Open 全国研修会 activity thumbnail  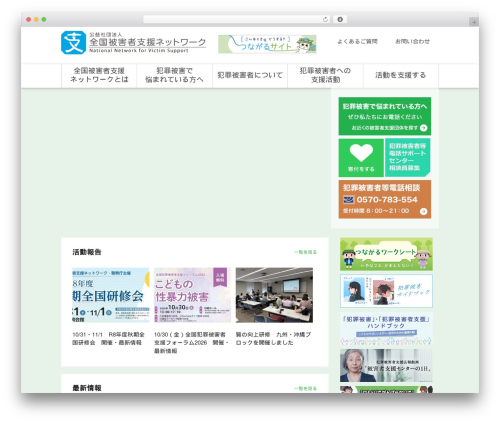111,295
